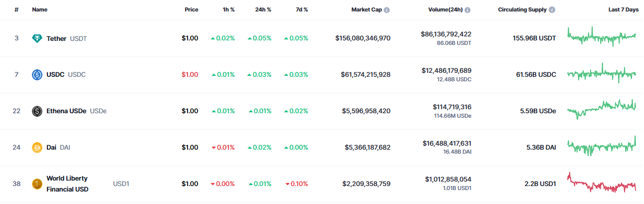Sort by 7d % column header
Viewport: 644px width, 204px height.
pyautogui.click(x=302, y=10)
